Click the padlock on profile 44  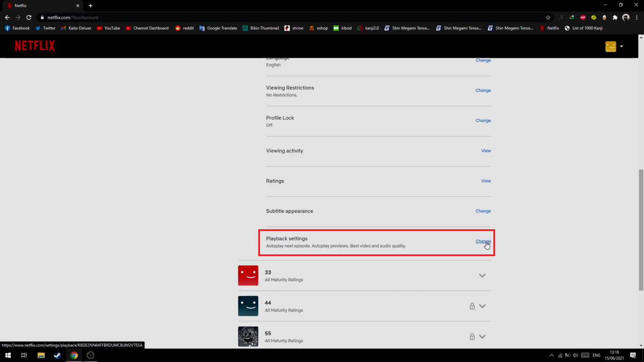tap(472, 306)
